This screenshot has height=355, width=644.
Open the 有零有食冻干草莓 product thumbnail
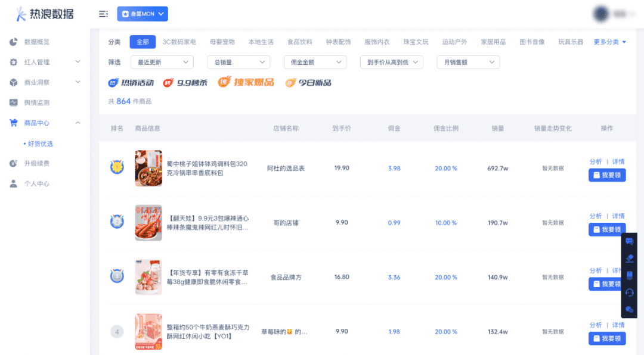pyautogui.click(x=148, y=277)
